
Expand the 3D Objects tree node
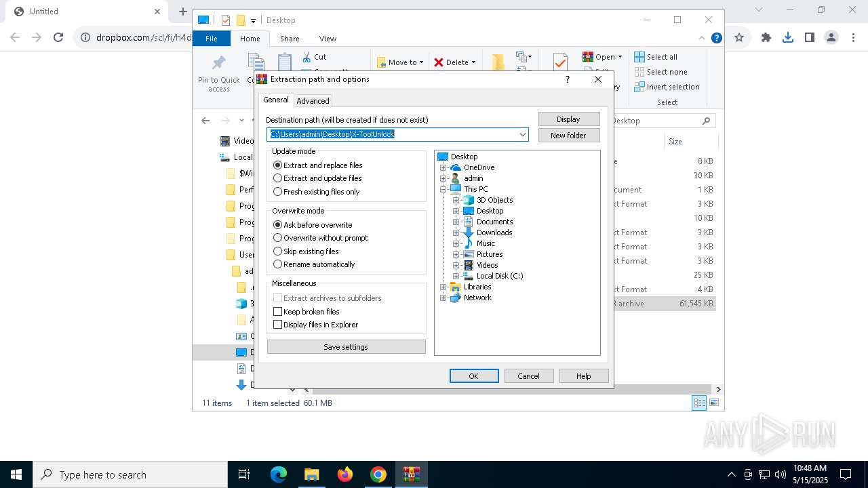[456, 200]
